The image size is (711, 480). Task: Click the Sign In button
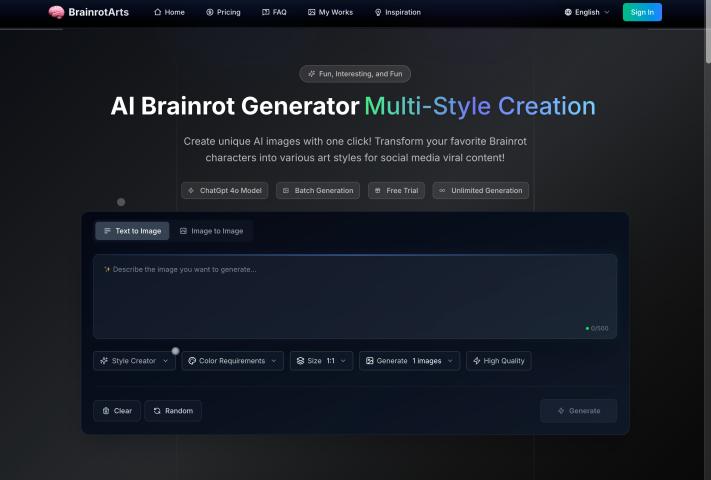click(642, 13)
